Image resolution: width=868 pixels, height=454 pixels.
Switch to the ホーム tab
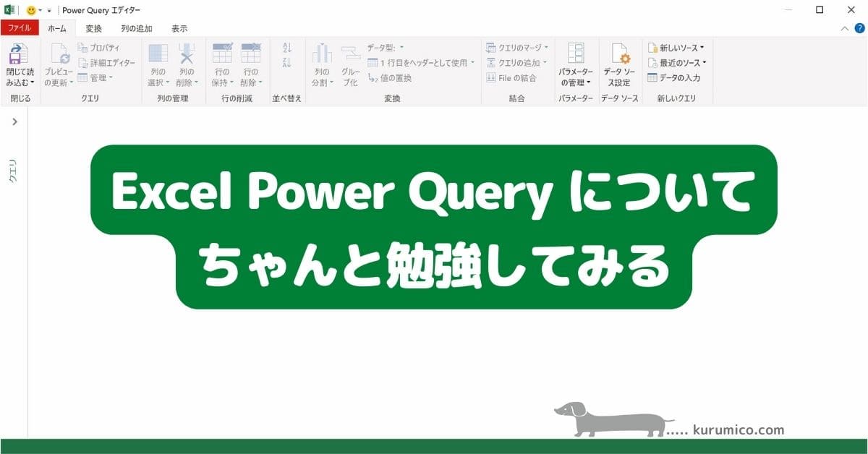tap(57, 28)
